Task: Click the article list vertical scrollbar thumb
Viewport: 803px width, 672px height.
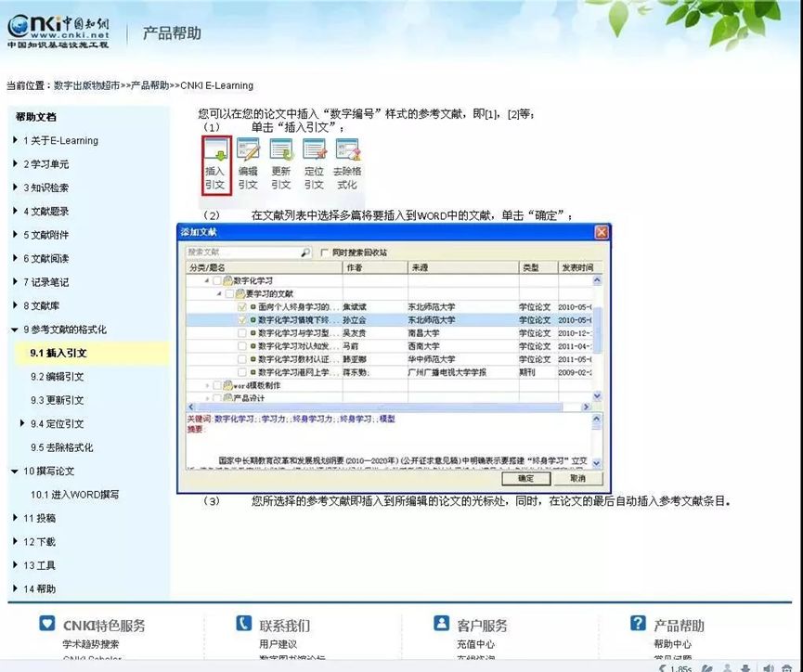Action: tap(597, 330)
